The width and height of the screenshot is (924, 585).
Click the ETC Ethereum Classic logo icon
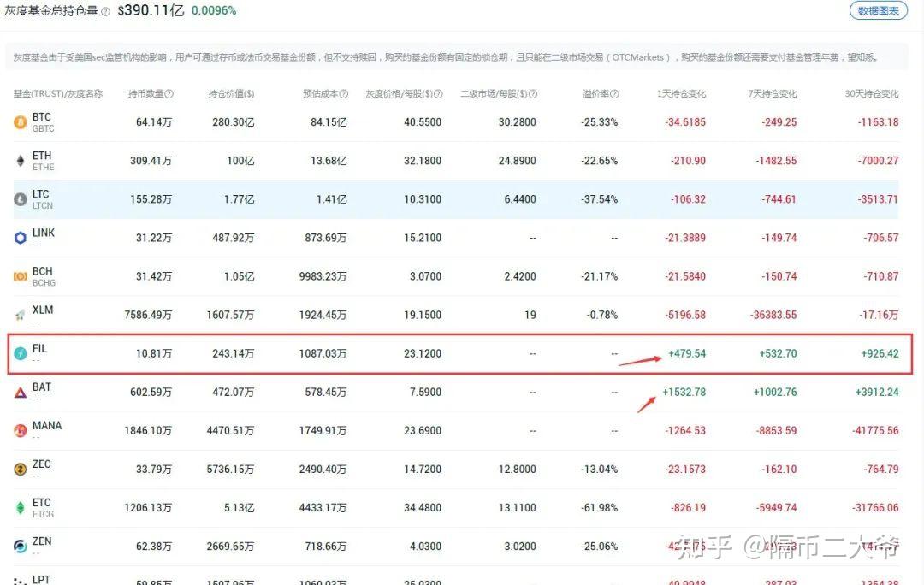pyautogui.click(x=21, y=507)
